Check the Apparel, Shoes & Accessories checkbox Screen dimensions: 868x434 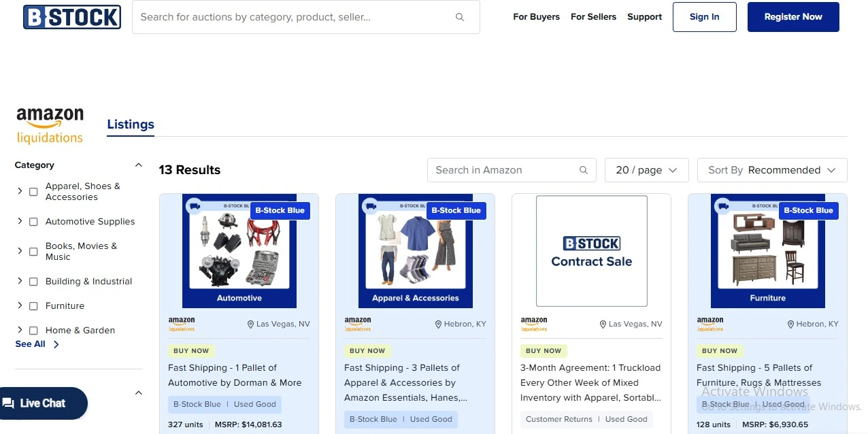pyautogui.click(x=33, y=192)
